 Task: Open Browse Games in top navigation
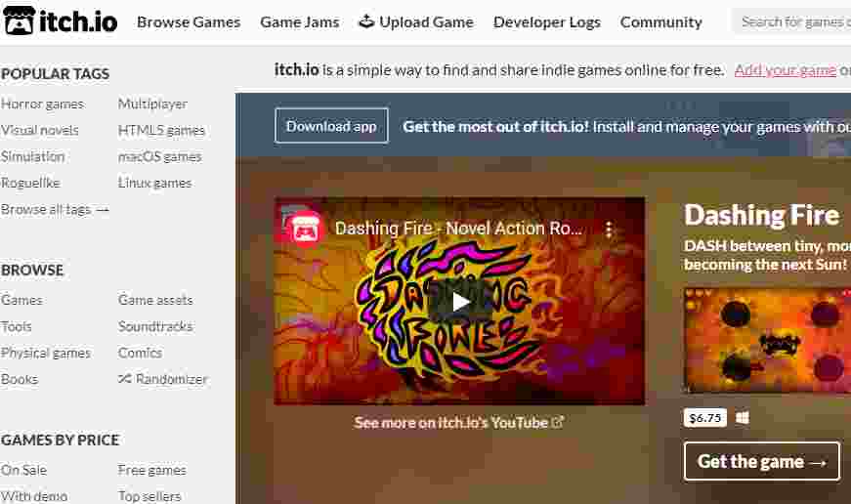pyautogui.click(x=189, y=22)
